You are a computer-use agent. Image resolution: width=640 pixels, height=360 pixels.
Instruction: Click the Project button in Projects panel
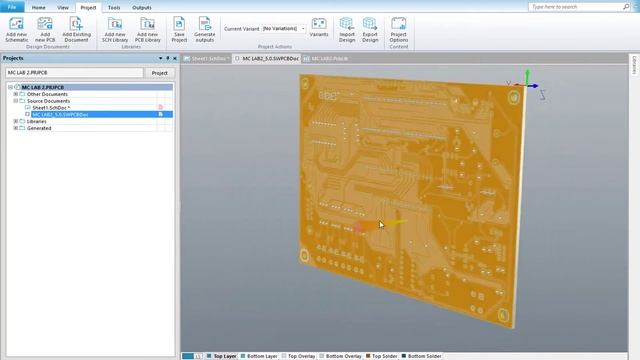click(x=160, y=73)
